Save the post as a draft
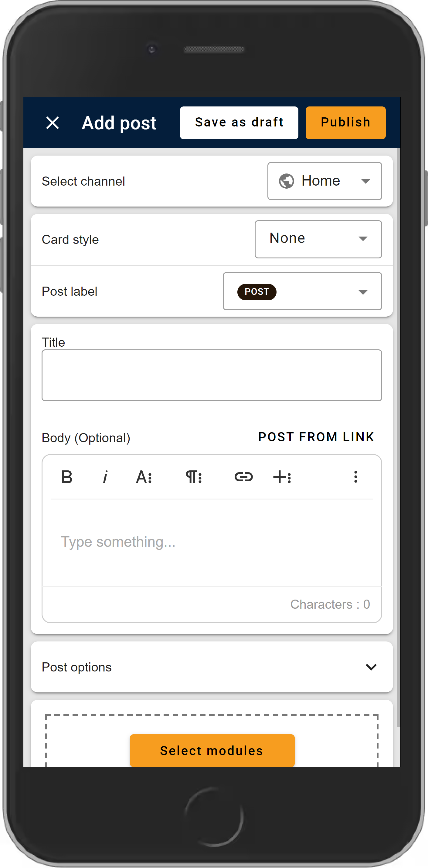This screenshot has height=868, width=428. pyautogui.click(x=239, y=122)
